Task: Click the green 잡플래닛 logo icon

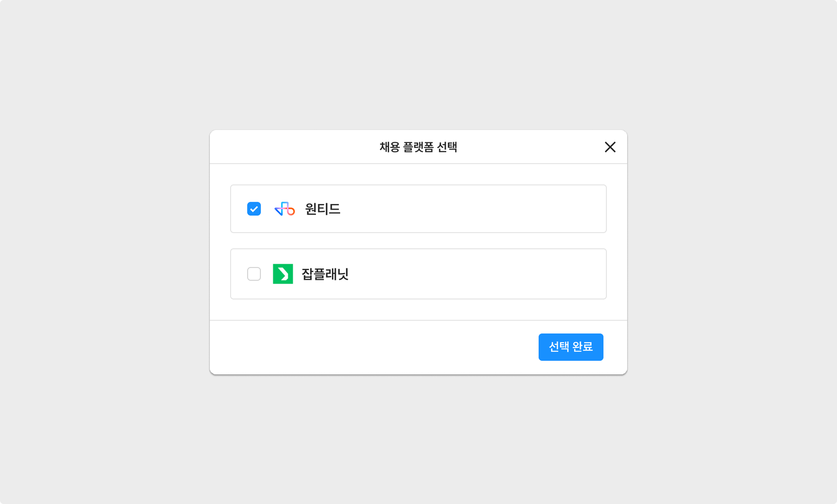Action: pyautogui.click(x=283, y=274)
